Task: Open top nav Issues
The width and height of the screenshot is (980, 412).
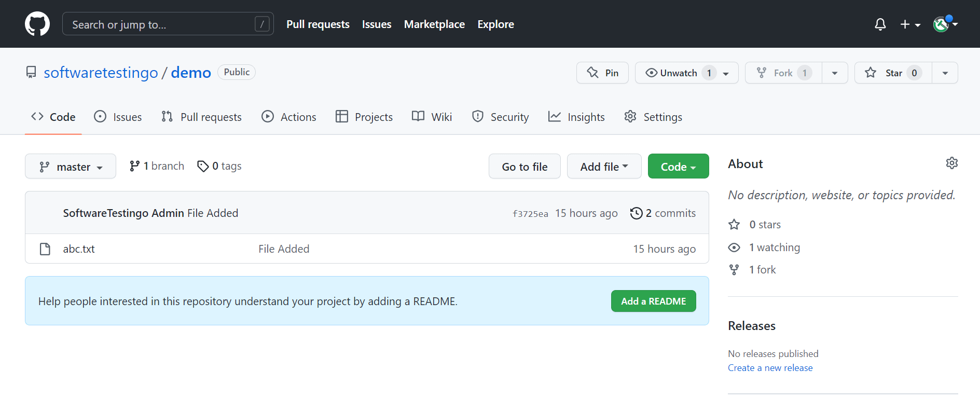Action: pyautogui.click(x=377, y=24)
